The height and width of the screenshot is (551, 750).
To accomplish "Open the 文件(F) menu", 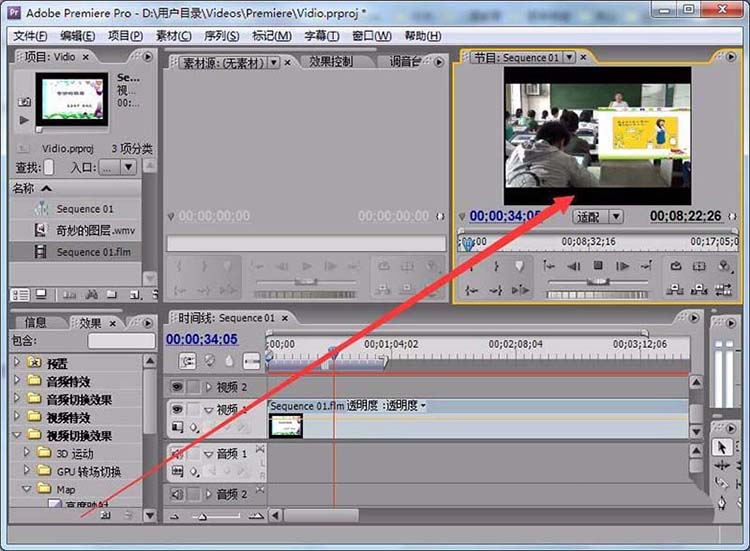I will [30, 36].
